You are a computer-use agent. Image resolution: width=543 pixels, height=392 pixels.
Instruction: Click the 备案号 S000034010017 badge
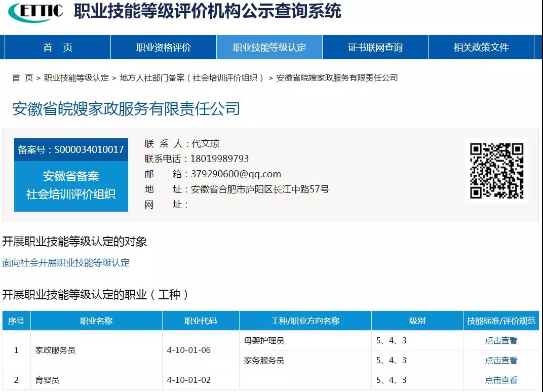coord(71,150)
